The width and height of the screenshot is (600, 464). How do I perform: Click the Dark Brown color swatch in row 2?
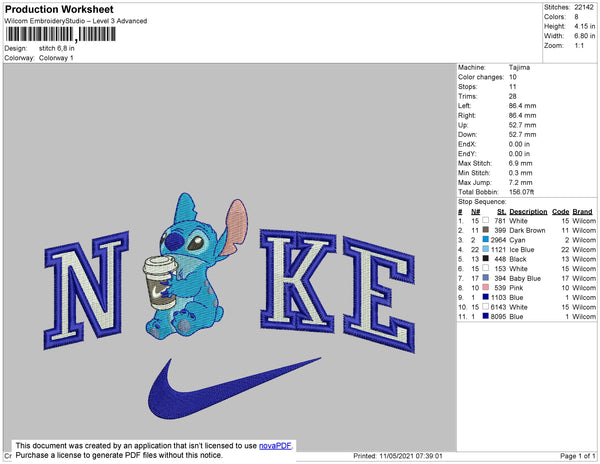click(x=486, y=230)
